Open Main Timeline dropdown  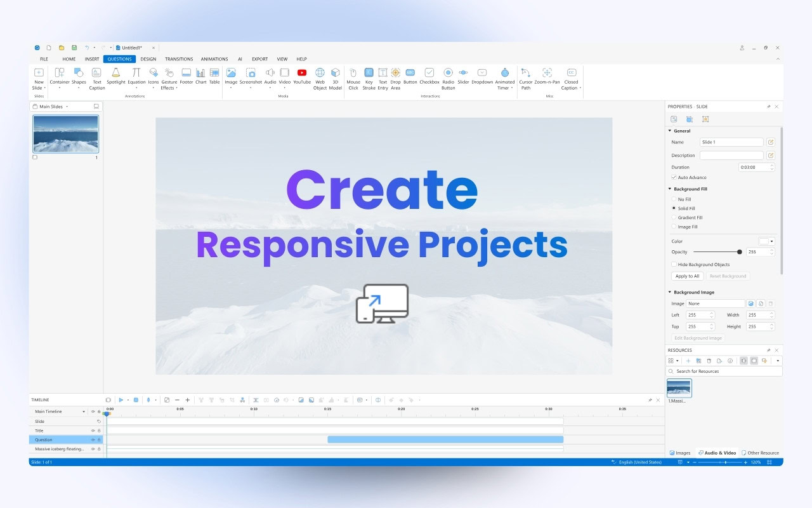[84, 411]
